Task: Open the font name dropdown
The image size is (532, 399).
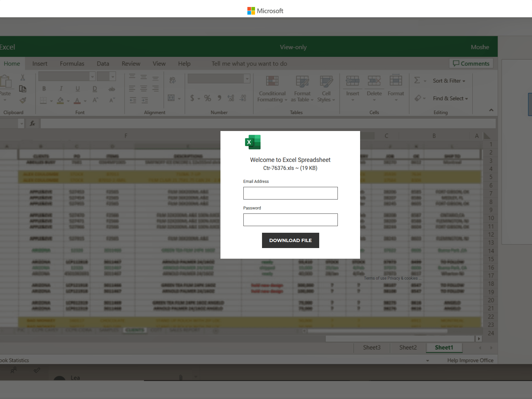Action: (x=92, y=77)
